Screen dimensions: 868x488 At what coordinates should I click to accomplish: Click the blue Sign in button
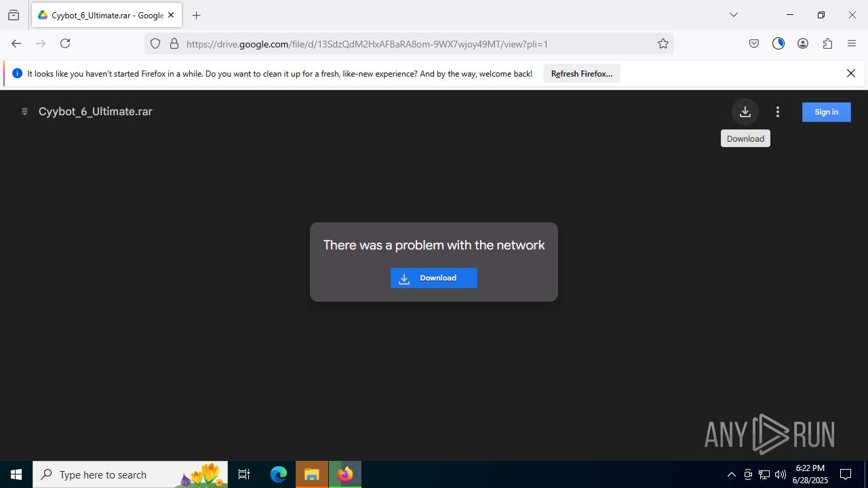(826, 112)
